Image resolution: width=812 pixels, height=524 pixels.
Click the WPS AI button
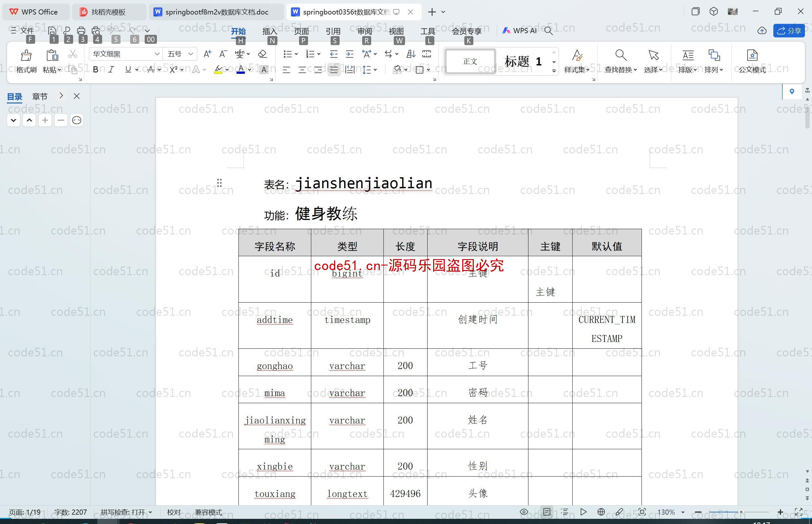(x=519, y=31)
